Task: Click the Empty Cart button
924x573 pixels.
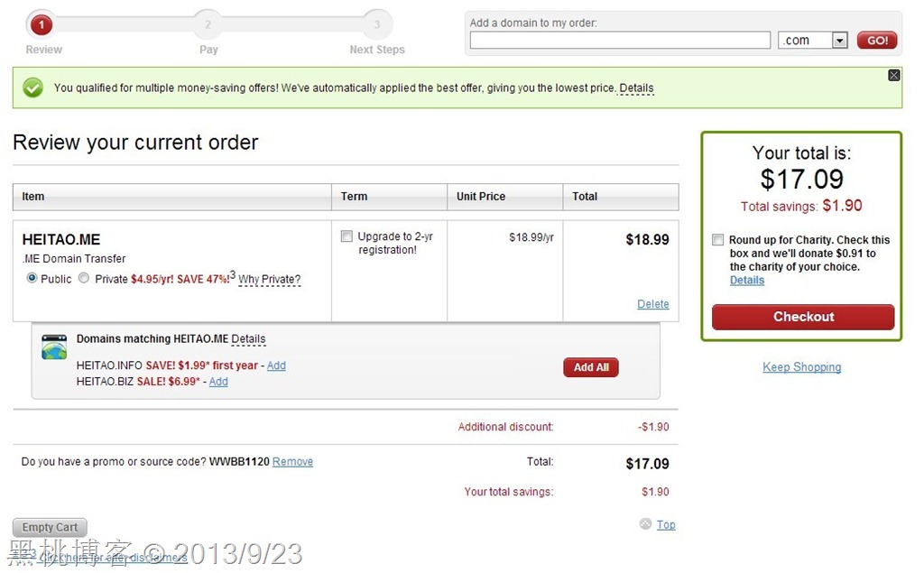Action: point(50,527)
